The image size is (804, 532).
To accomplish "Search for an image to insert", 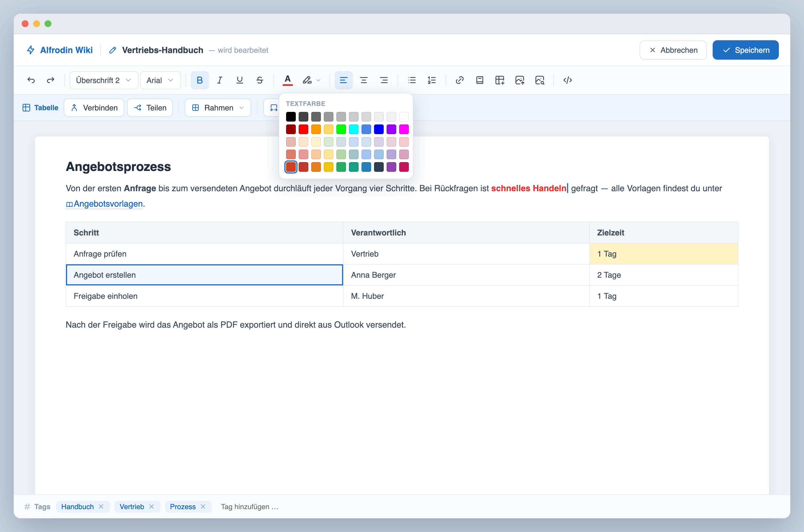I will [x=540, y=80].
